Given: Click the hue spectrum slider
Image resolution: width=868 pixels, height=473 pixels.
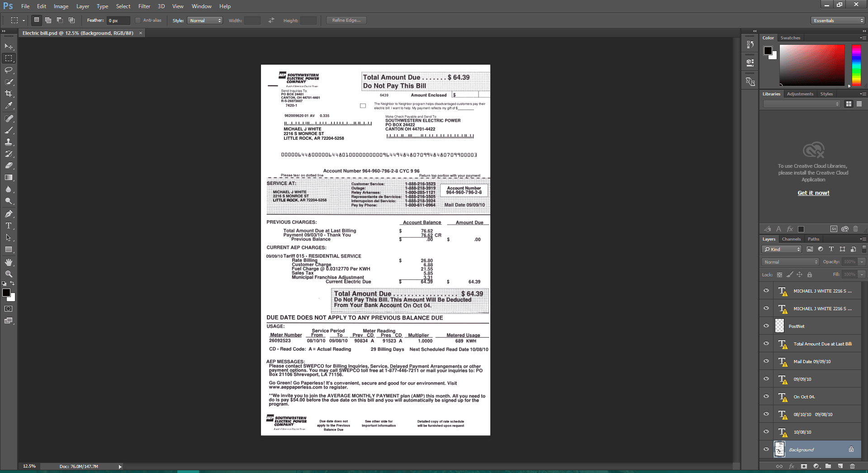Looking at the screenshot, I should [856, 65].
